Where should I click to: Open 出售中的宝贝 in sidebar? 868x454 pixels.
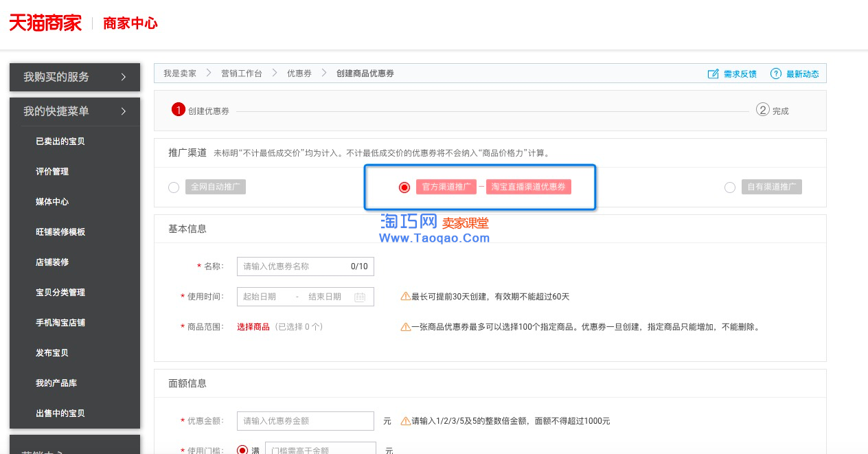pyautogui.click(x=60, y=413)
